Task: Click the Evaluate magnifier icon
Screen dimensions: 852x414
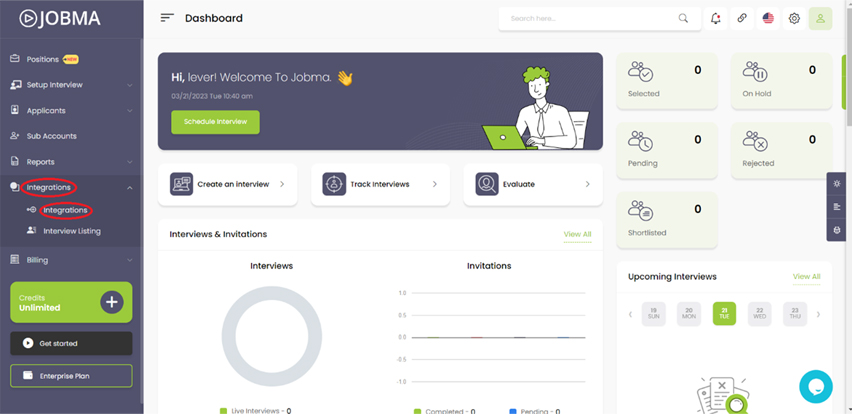Action: (x=487, y=184)
